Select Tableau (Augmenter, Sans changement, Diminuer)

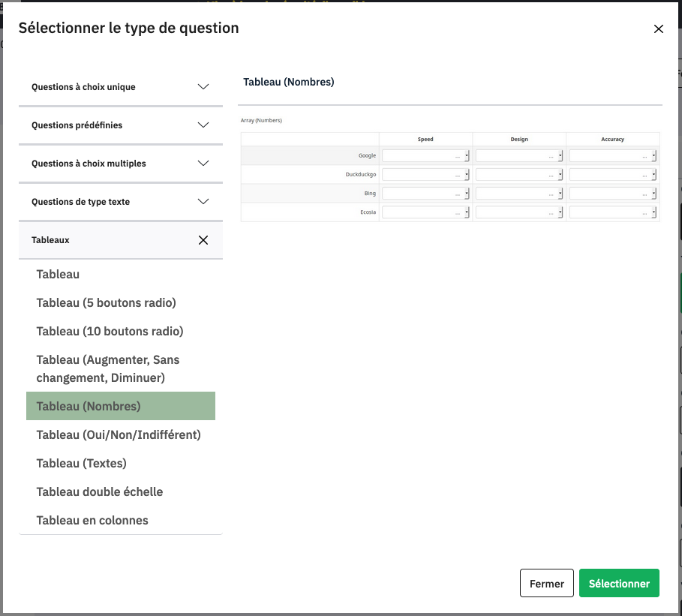coord(108,368)
